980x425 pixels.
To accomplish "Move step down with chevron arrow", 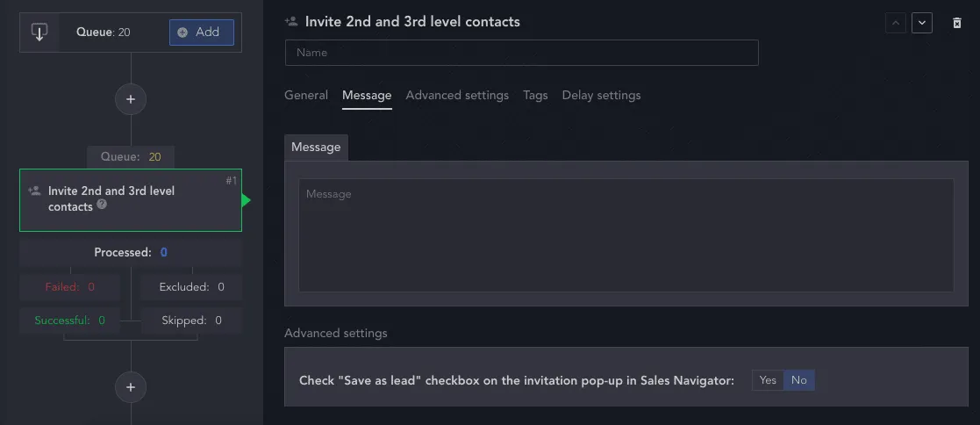I will tap(922, 23).
